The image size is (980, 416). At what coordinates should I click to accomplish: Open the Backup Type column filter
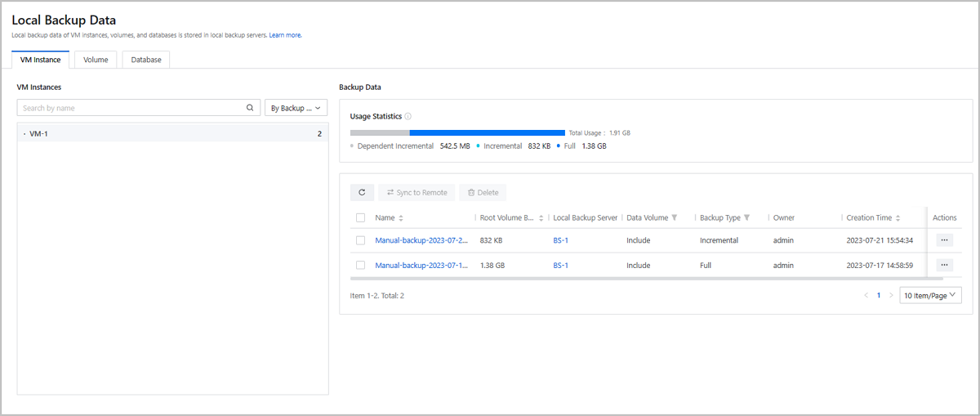747,218
